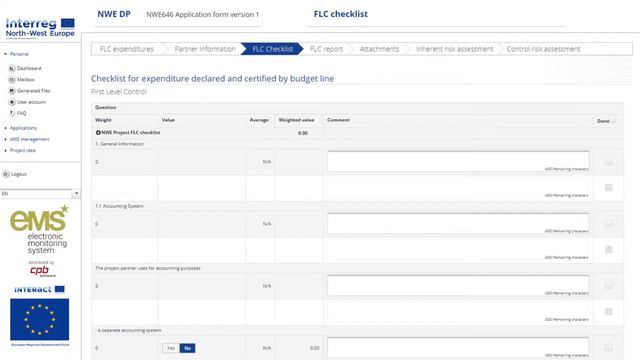Collapse the NWE Project FLC checklist icon
640x360 pixels.
(98, 133)
